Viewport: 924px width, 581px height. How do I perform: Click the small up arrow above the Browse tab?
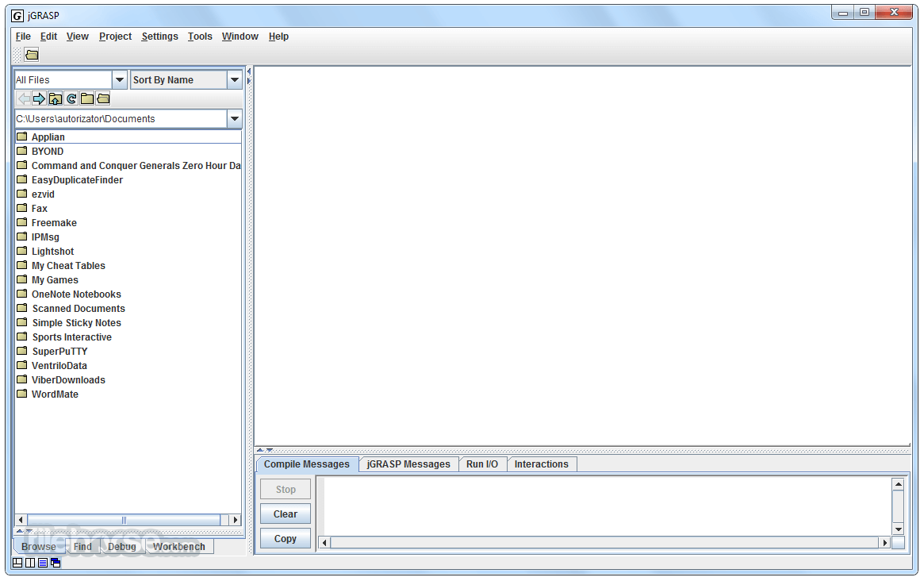point(20,531)
